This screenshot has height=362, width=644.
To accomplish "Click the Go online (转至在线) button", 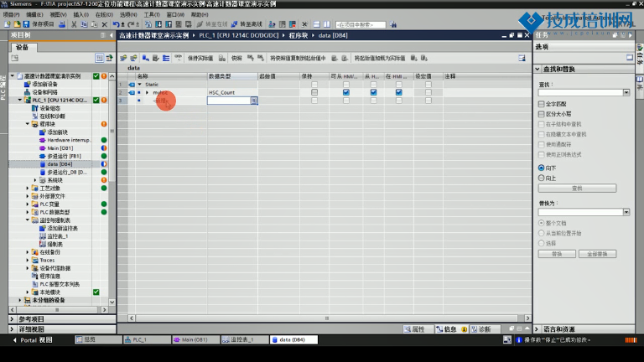I will (212, 24).
